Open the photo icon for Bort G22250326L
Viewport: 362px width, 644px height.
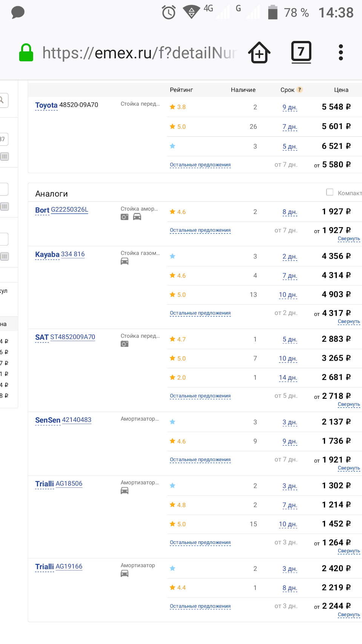pyautogui.click(x=124, y=217)
